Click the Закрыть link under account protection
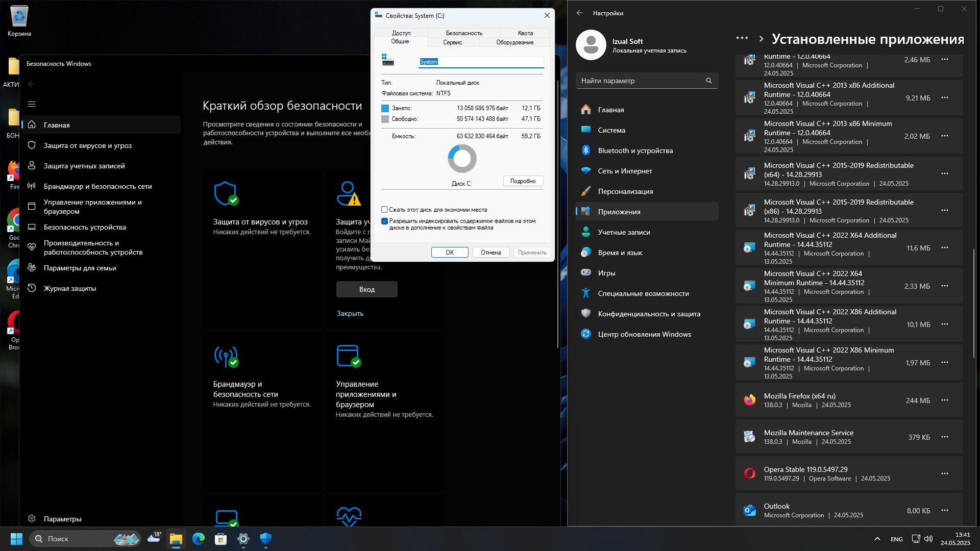Viewport: 980px width, 551px height. (350, 314)
